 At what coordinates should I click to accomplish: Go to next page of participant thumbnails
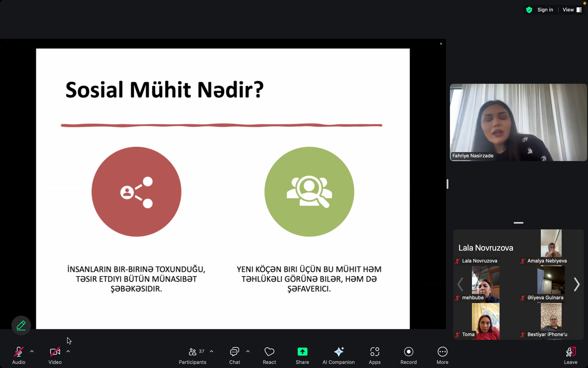[577, 285]
